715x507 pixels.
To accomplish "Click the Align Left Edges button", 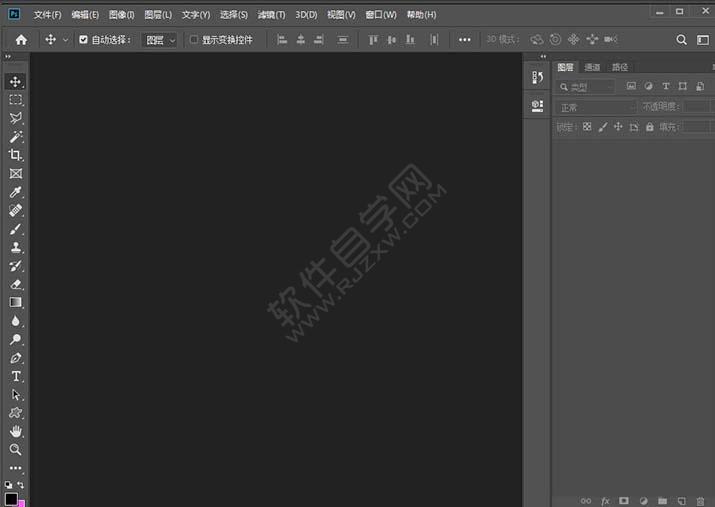I will 282,40.
